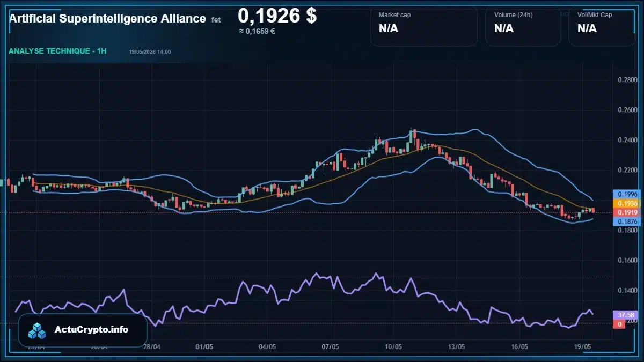644x362 pixels.
Task: Open the ActuCrypto.info link text
Action: (x=92, y=330)
